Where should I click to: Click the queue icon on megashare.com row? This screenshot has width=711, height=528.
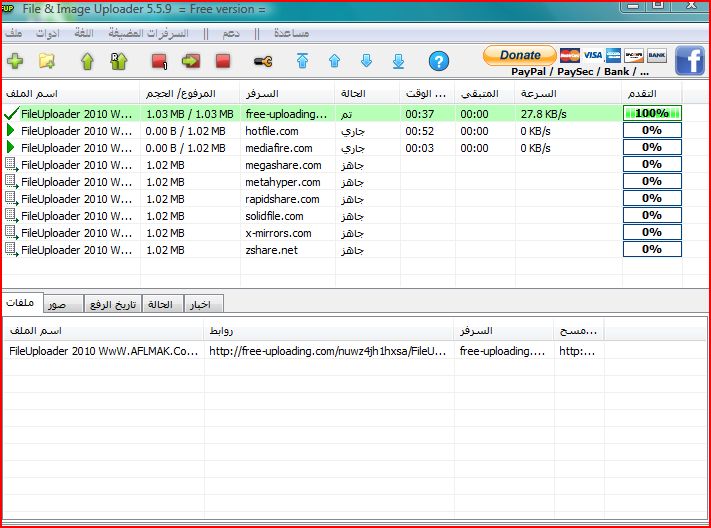(x=12, y=165)
